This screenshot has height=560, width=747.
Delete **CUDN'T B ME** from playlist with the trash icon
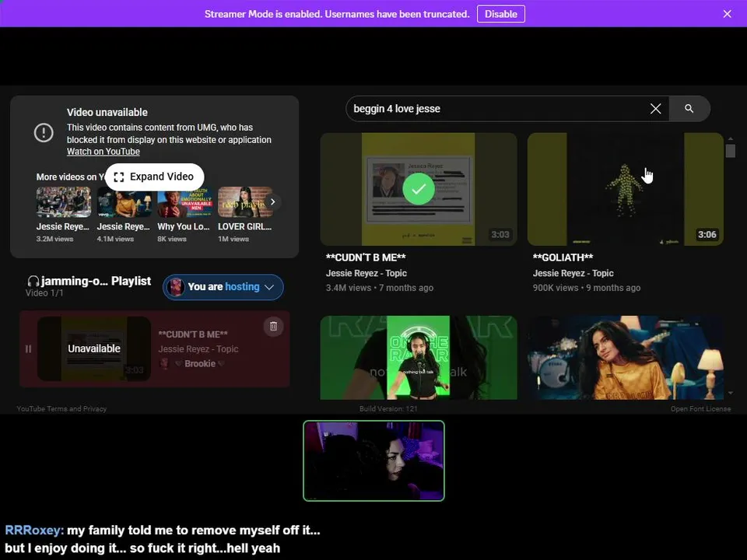[273, 326]
